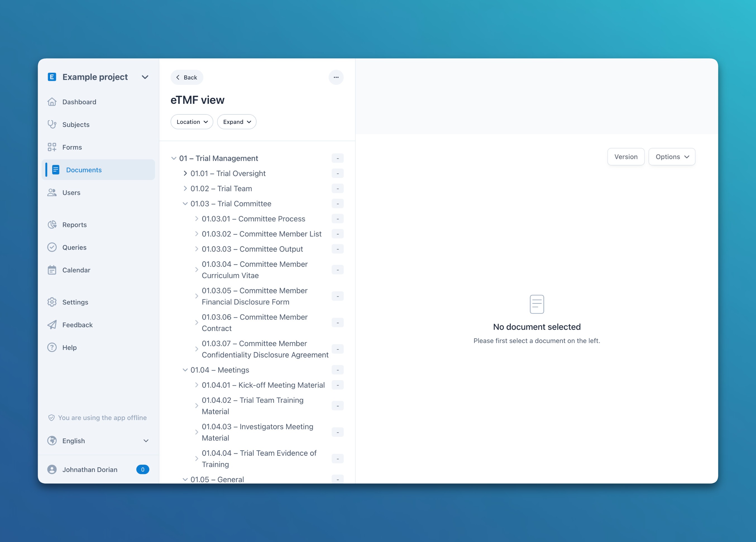Go to Calendar in sidebar menu
The height and width of the screenshot is (542, 756).
98,270
